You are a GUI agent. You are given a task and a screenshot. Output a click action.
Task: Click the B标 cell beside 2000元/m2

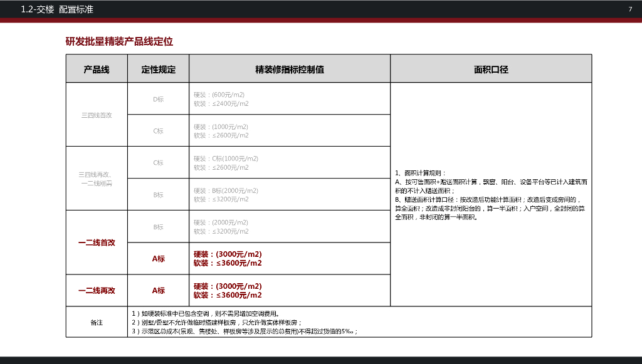click(158, 227)
